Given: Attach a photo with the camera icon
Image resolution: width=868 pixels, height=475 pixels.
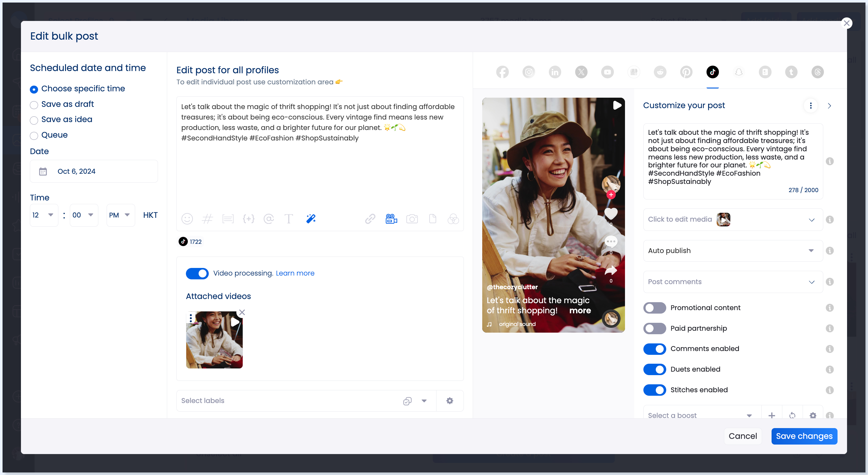Looking at the screenshot, I should [412, 219].
